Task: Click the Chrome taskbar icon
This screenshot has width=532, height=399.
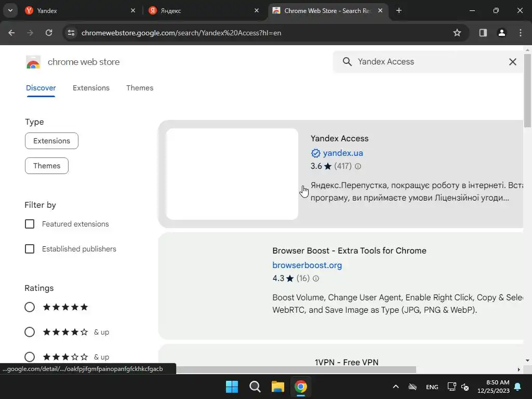Action: pyautogui.click(x=301, y=387)
